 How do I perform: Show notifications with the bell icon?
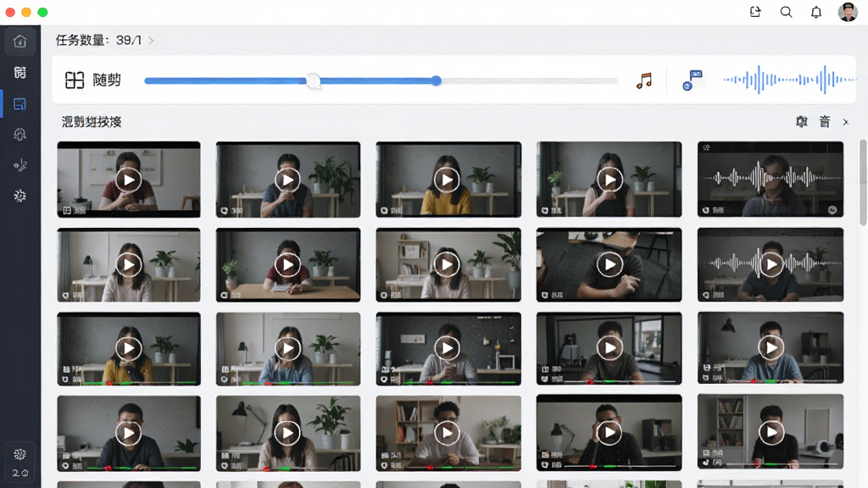point(816,12)
